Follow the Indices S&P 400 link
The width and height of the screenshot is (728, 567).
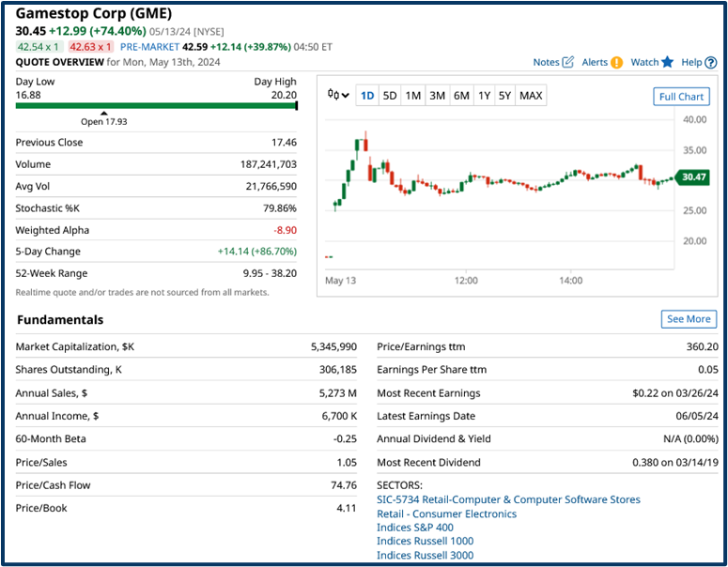414,528
